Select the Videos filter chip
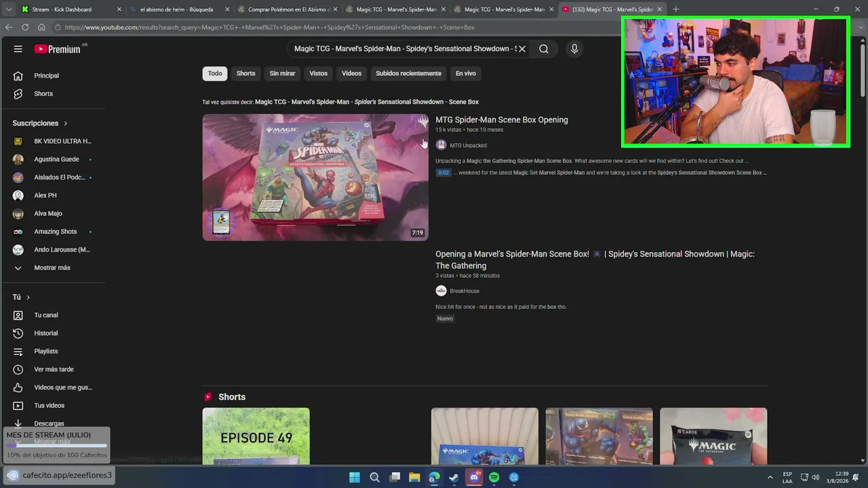The image size is (868, 488). 352,73
